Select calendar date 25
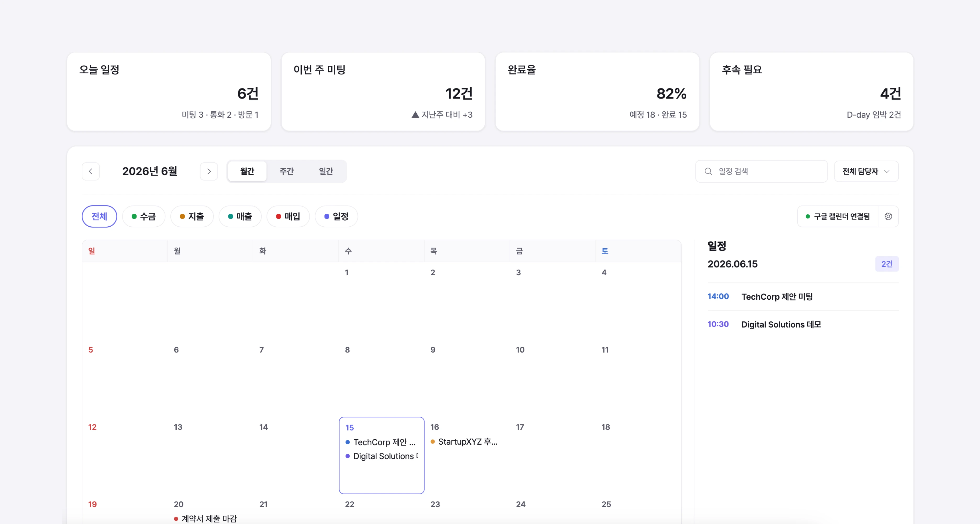 tap(606, 505)
